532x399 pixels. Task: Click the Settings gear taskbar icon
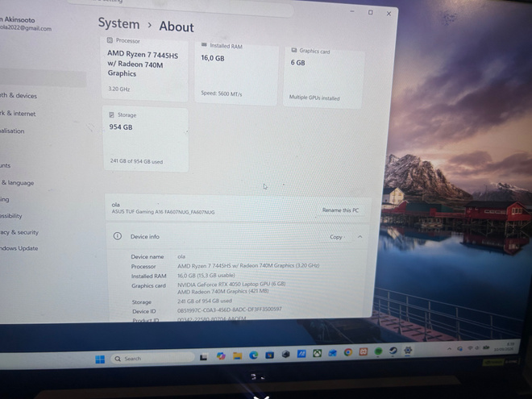(408, 350)
